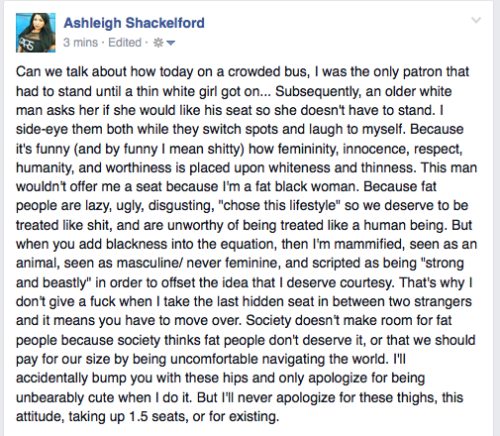Click the custom privacy gear icon
500x436 pixels.
point(158,43)
